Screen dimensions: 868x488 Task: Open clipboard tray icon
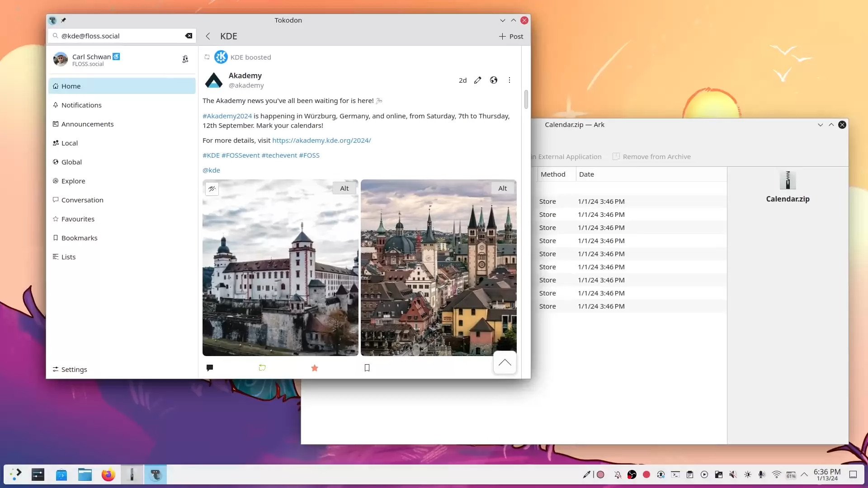point(690,474)
